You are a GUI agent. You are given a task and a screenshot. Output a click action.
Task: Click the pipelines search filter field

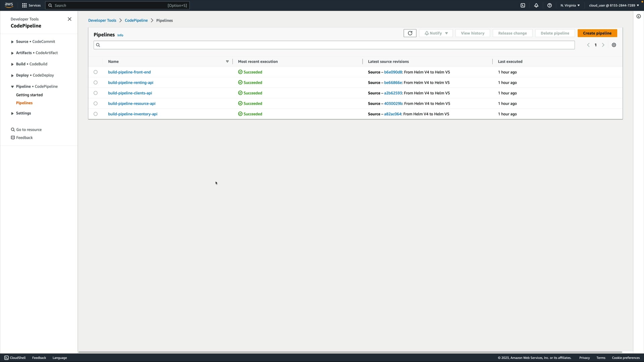(334, 45)
